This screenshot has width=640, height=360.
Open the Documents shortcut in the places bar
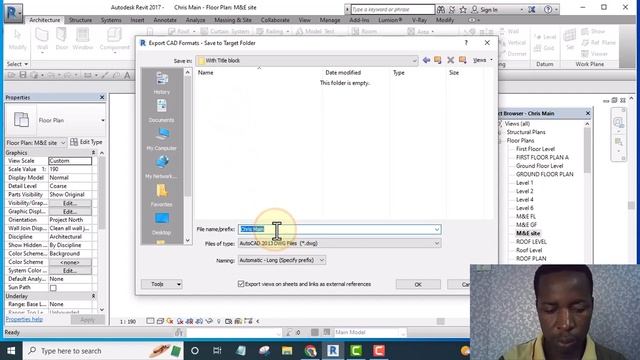pos(162,111)
